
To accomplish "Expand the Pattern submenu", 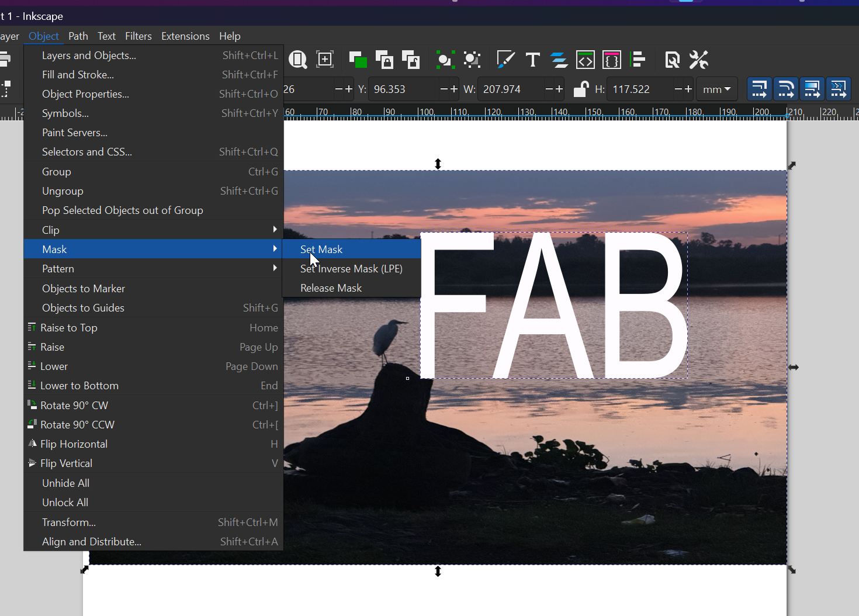I will click(154, 268).
